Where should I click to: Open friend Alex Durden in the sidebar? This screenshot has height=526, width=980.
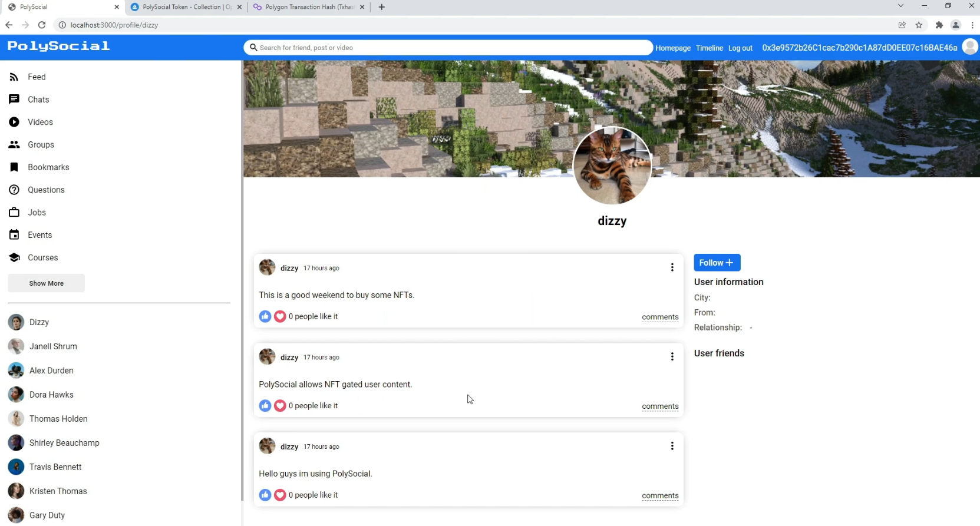[x=41, y=370]
